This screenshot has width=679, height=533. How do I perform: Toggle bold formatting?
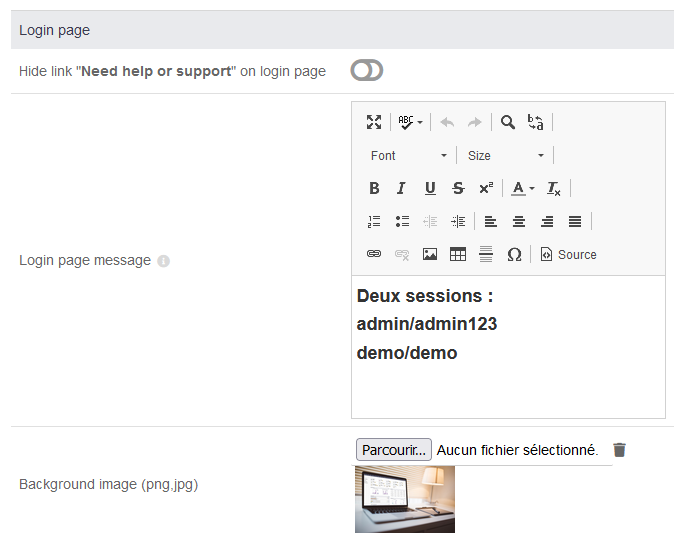pyautogui.click(x=374, y=188)
